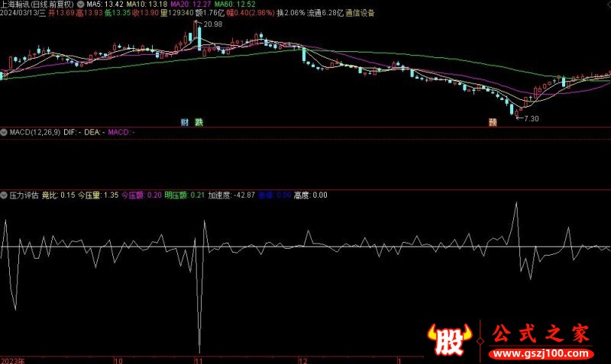Click the 财 marker below the candlesticks
This screenshot has width=611, height=364.
[x=185, y=122]
